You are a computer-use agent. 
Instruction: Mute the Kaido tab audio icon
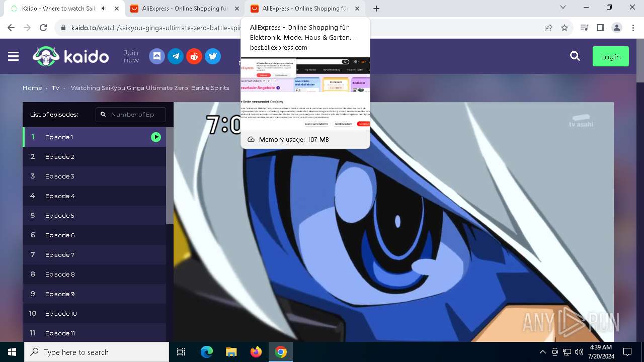point(104,9)
